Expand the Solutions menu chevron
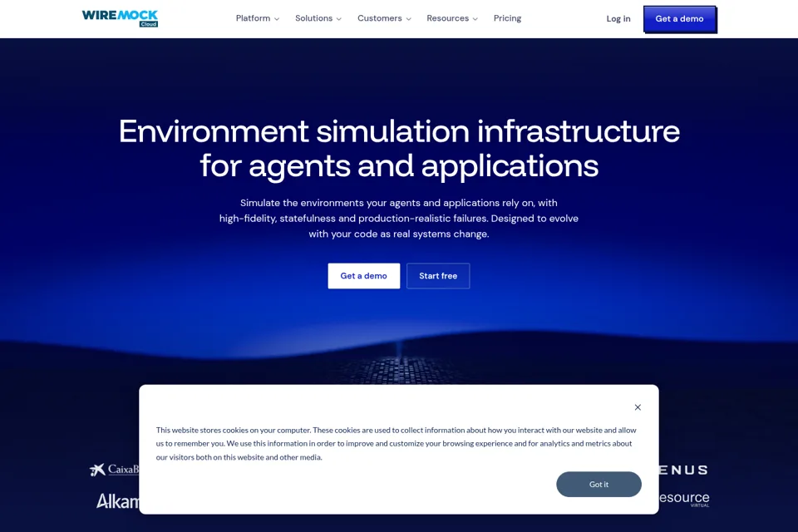Viewport: 798px width, 532px height. (339, 19)
